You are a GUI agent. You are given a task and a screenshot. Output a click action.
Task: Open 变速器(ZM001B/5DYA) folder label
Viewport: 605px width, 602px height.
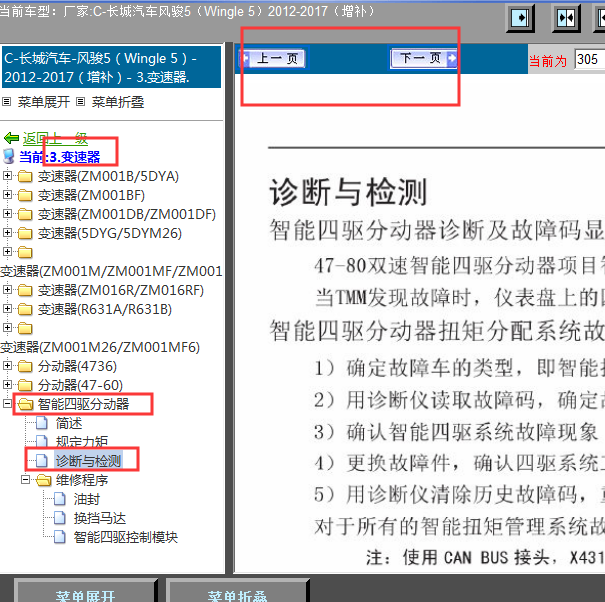pyautogui.click(x=108, y=176)
